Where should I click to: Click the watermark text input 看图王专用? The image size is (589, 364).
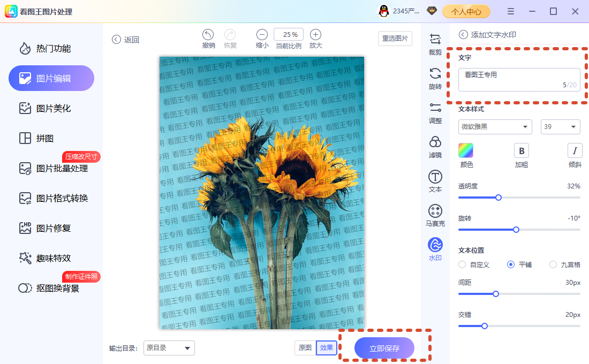(x=519, y=80)
